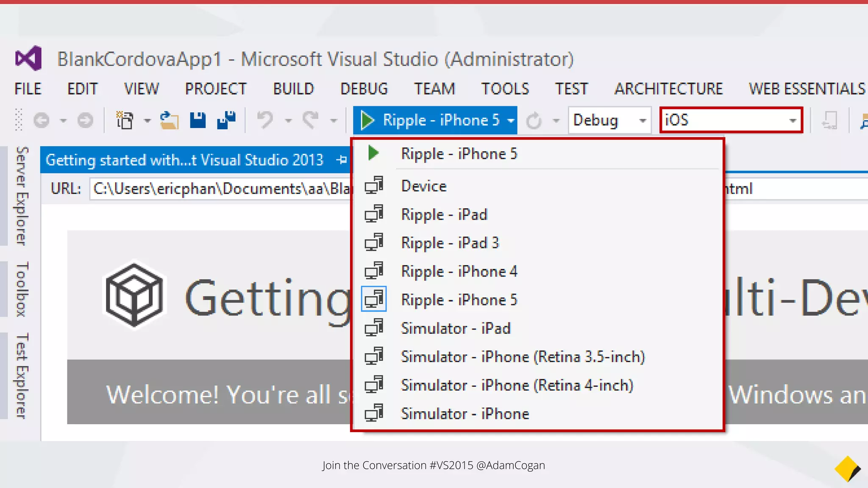Open the WEB ESSENTIALS menu
This screenshot has width=868, height=488.
(807, 89)
